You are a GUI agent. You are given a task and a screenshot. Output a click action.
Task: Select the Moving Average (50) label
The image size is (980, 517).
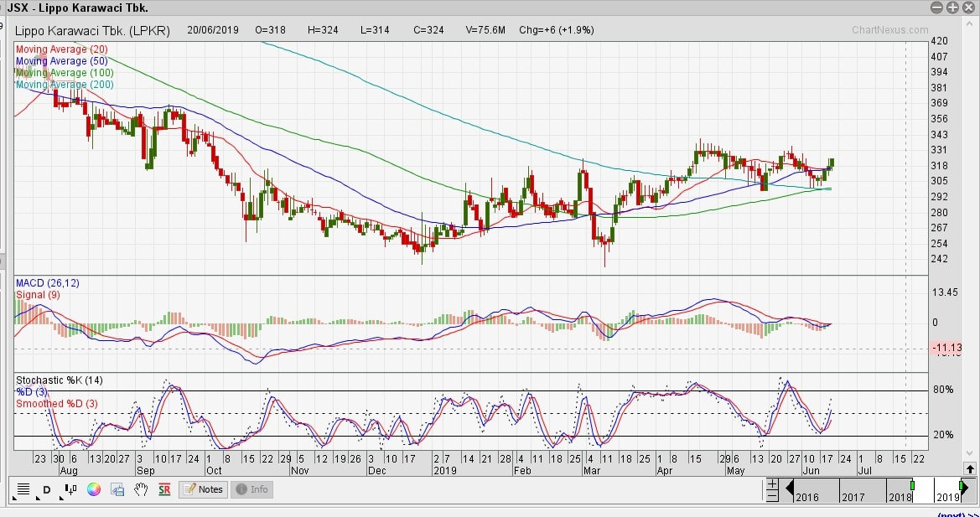pos(61,61)
